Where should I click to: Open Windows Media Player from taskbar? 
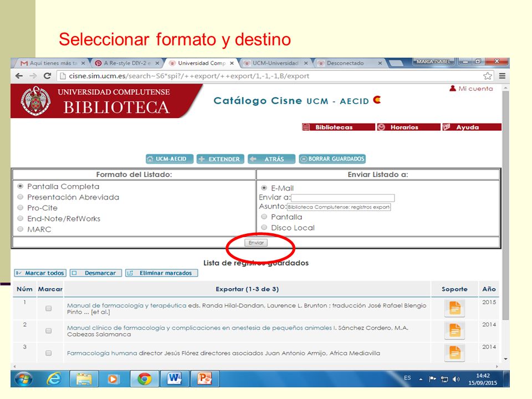coord(114,378)
